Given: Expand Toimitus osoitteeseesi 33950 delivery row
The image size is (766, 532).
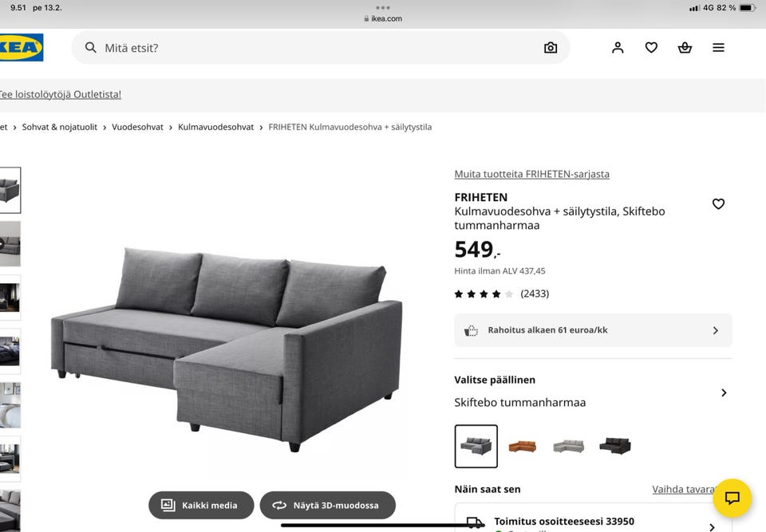Looking at the screenshot, I should 593,522.
